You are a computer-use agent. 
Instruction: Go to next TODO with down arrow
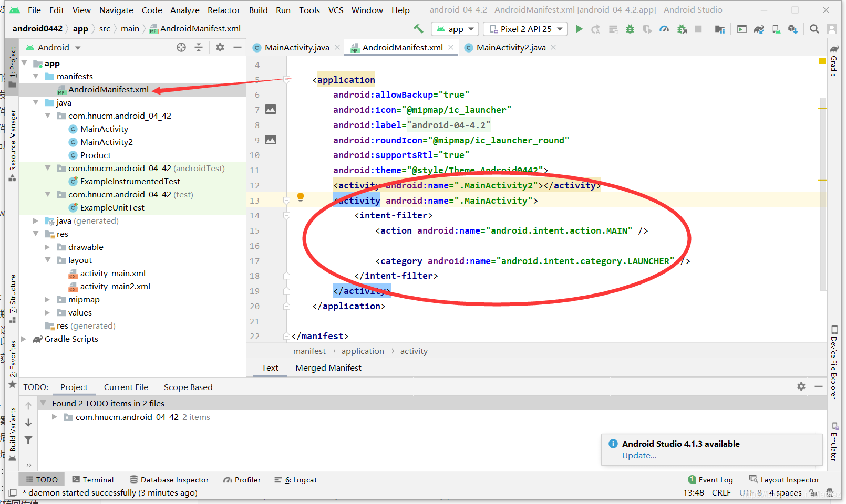pyautogui.click(x=28, y=423)
